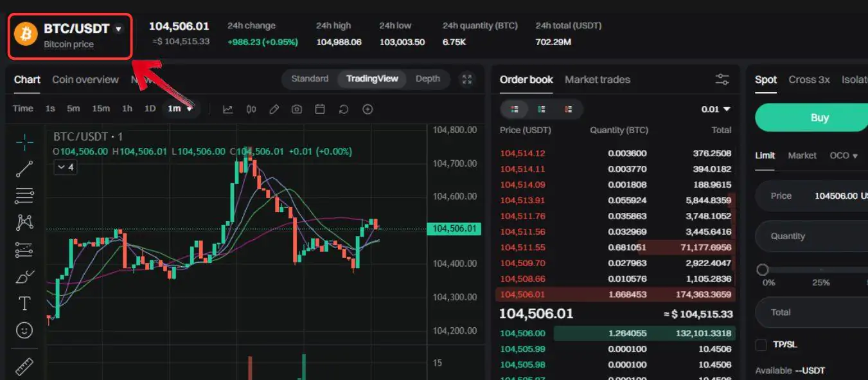Open the Coin overview tab
The height and width of the screenshot is (380, 868).
point(85,80)
